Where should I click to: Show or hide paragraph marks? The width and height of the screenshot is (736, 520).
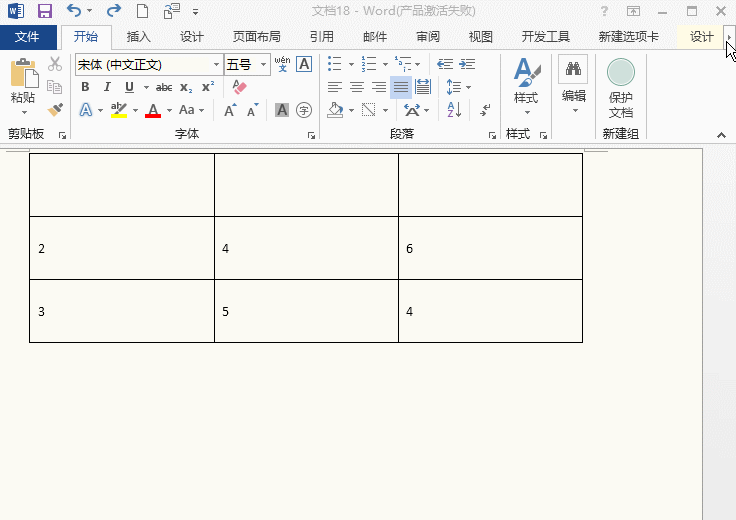click(485, 110)
